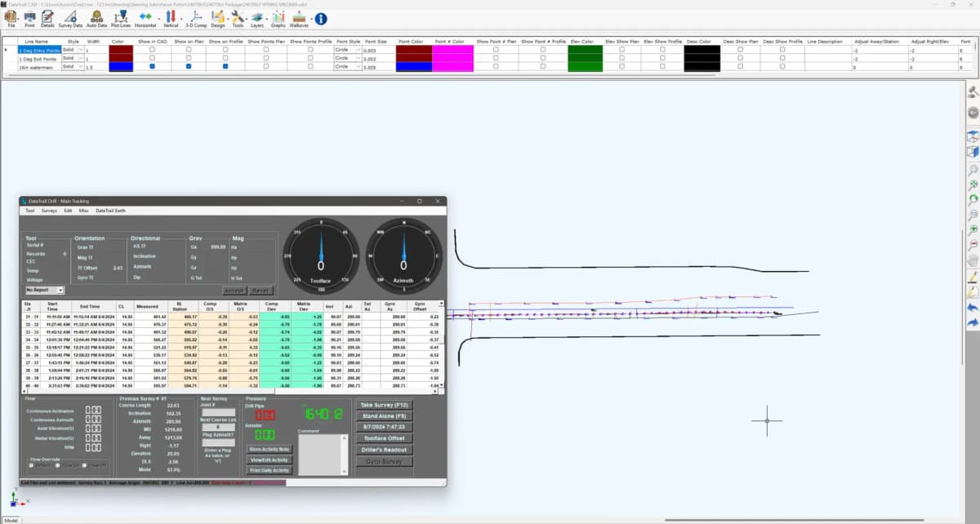Launch the Walkover tool
Image resolution: width=980 pixels, height=524 pixels.
click(300, 18)
